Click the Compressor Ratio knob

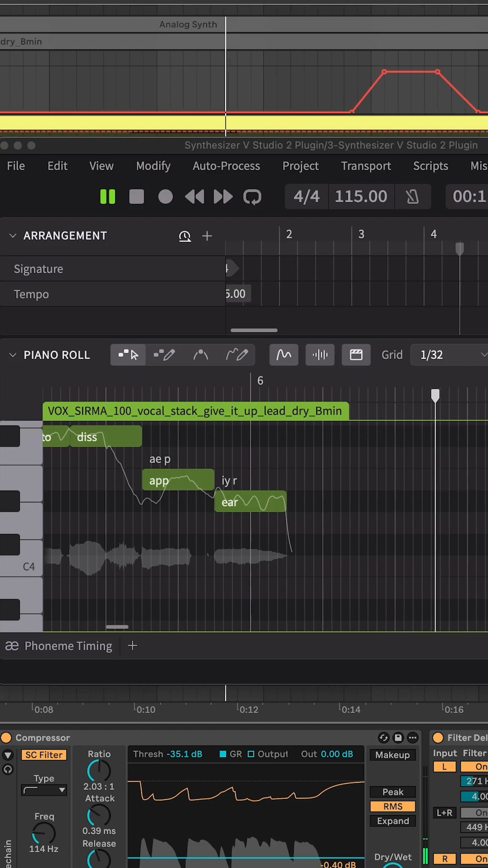pyautogui.click(x=99, y=770)
